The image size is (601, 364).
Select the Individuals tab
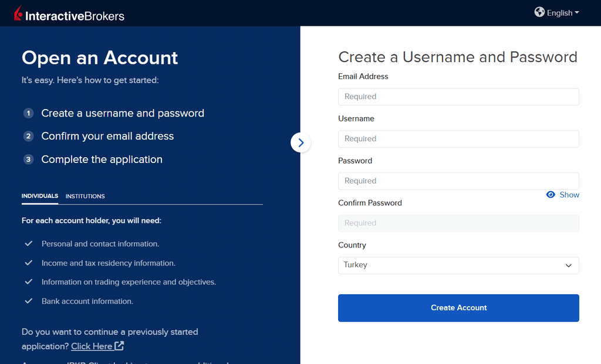40,196
